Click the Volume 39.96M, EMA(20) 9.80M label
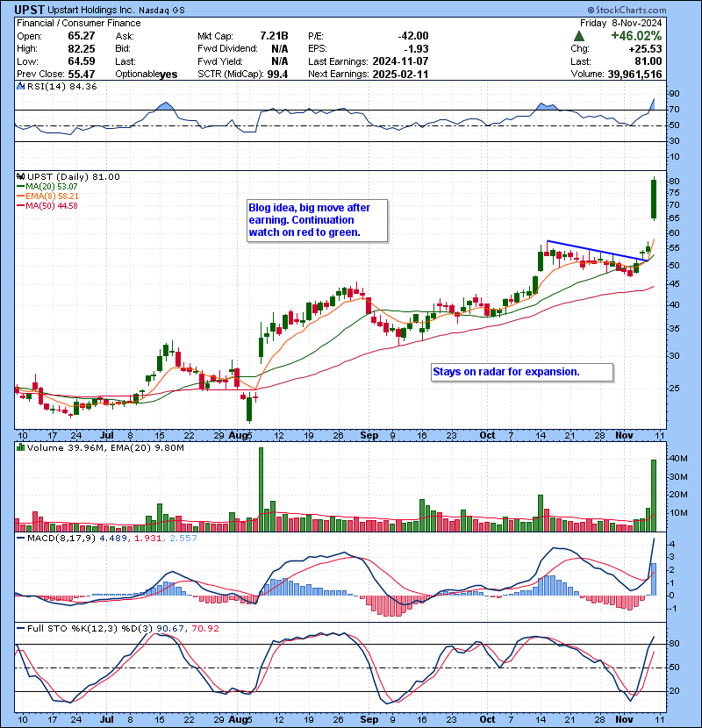Image resolution: width=702 pixels, height=728 pixels. (105, 447)
